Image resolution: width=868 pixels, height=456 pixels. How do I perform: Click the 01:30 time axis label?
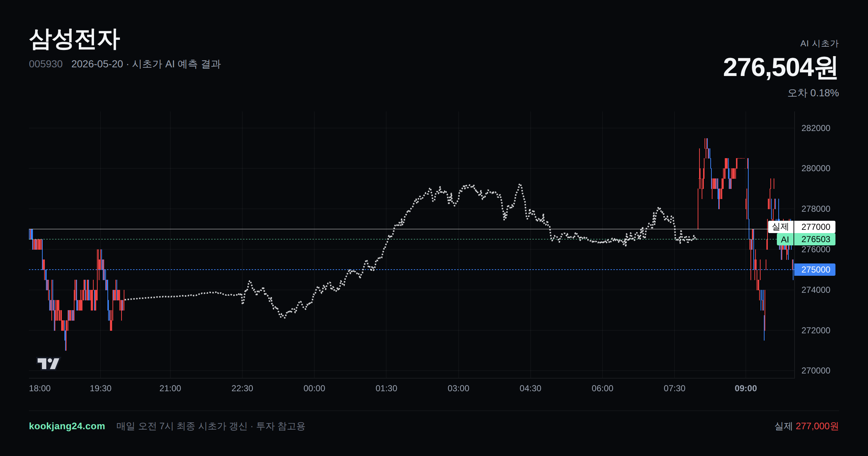386,388
